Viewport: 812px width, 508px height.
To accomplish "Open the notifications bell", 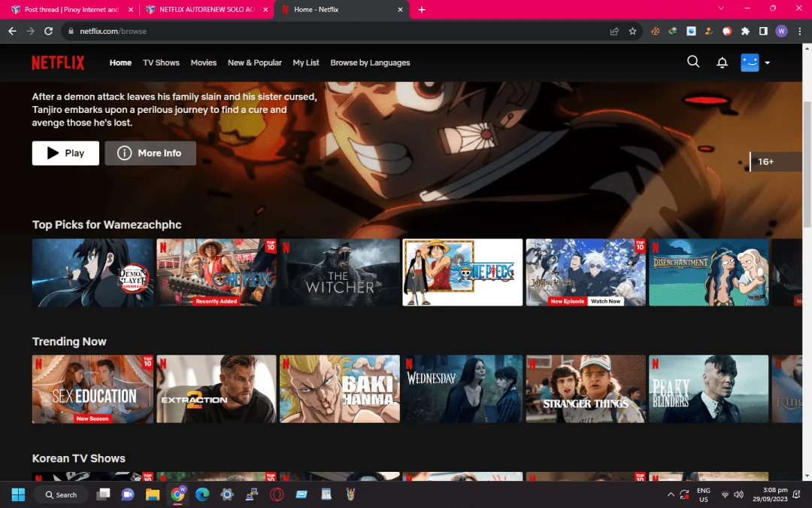I will coord(722,62).
